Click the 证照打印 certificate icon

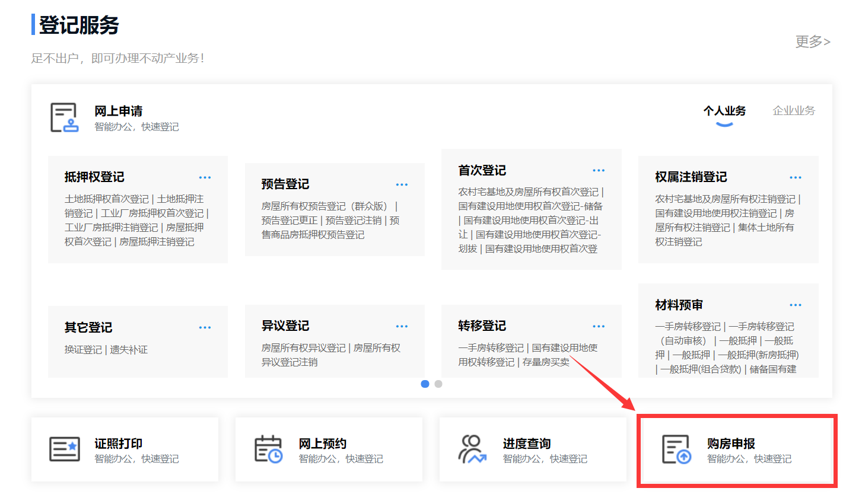point(64,449)
